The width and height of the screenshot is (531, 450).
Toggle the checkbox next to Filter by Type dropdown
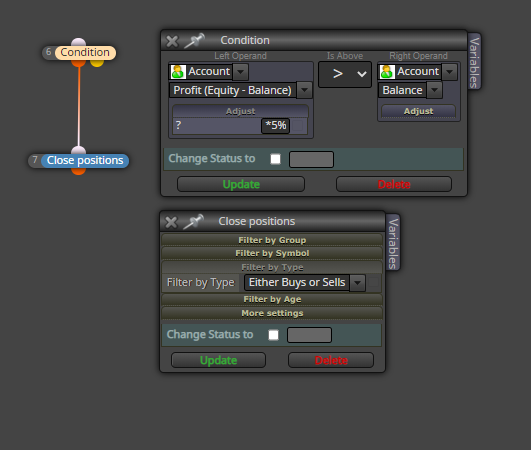click(374, 282)
